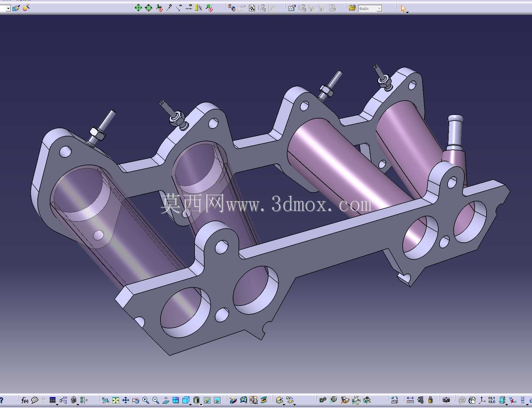
Task: Click the Fly Mode airplane icon
Action: (x=105, y=400)
